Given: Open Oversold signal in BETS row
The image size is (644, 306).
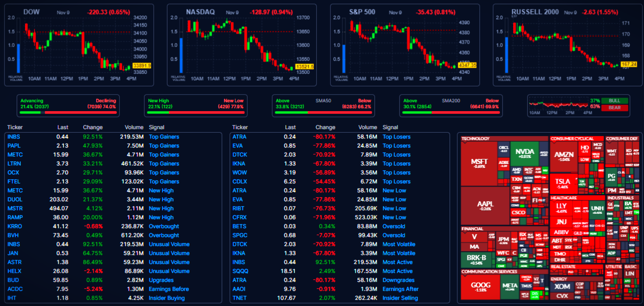Looking at the screenshot, I should click(394, 226).
